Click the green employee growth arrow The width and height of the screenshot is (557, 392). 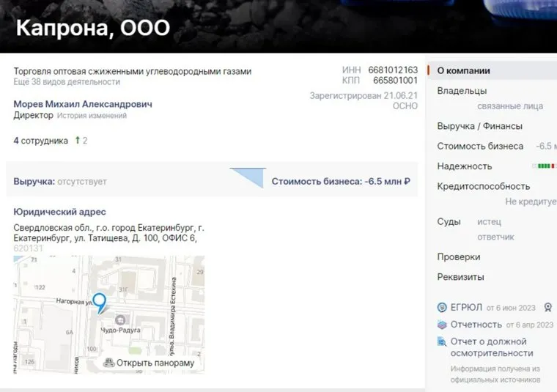77,140
